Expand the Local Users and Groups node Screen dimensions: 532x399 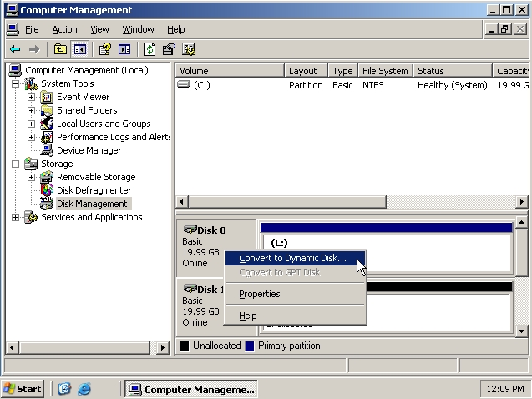point(31,124)
